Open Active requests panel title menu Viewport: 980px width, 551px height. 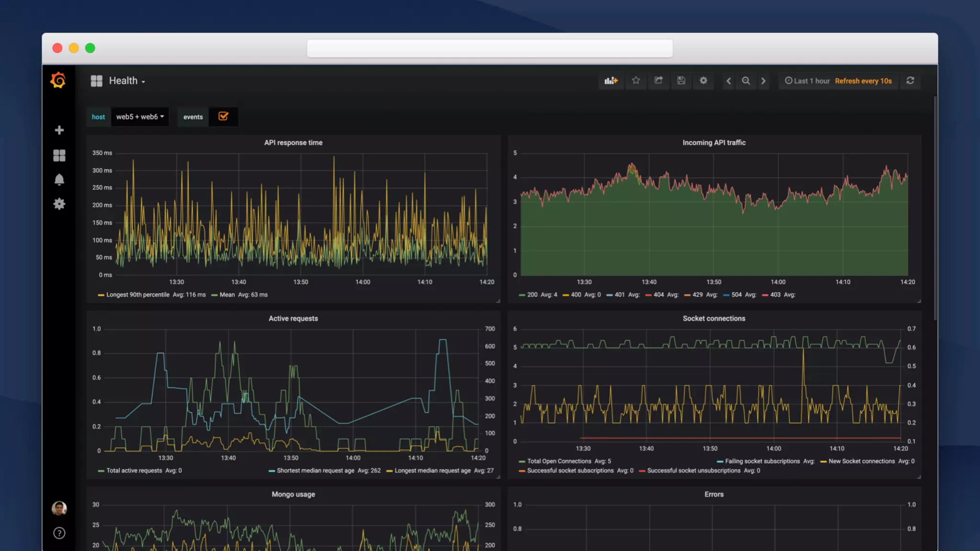[x=293, y=319]
